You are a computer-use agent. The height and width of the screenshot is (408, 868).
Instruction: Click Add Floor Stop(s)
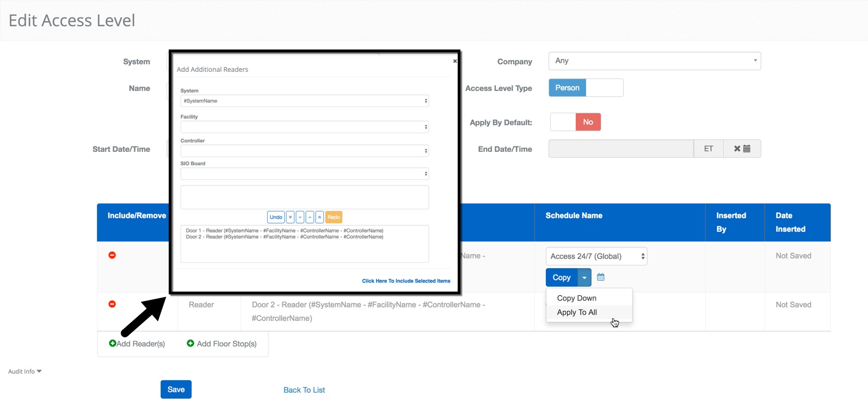pyautogui.click(x=221, y=344)
